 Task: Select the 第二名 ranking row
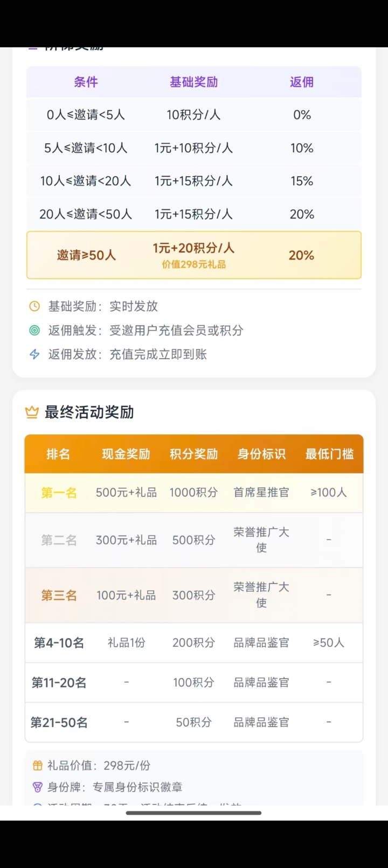(194, 540)
